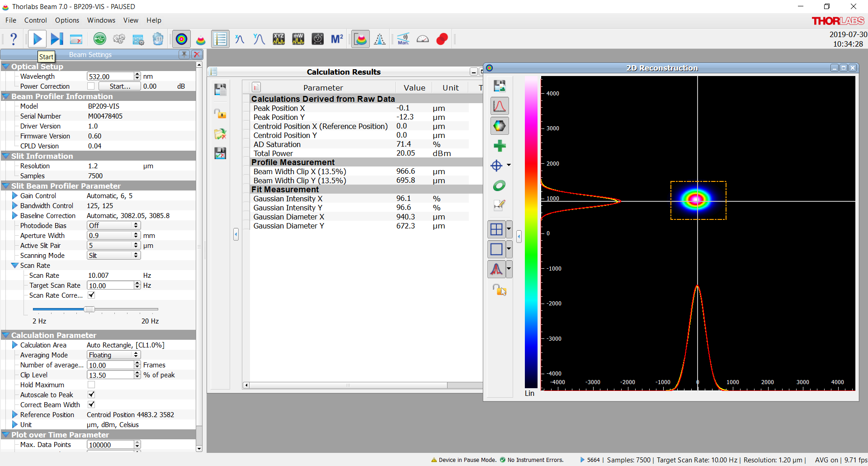Save calculation results with the disk icon
This screenshot has width=868, height=466.
[220, 89]
